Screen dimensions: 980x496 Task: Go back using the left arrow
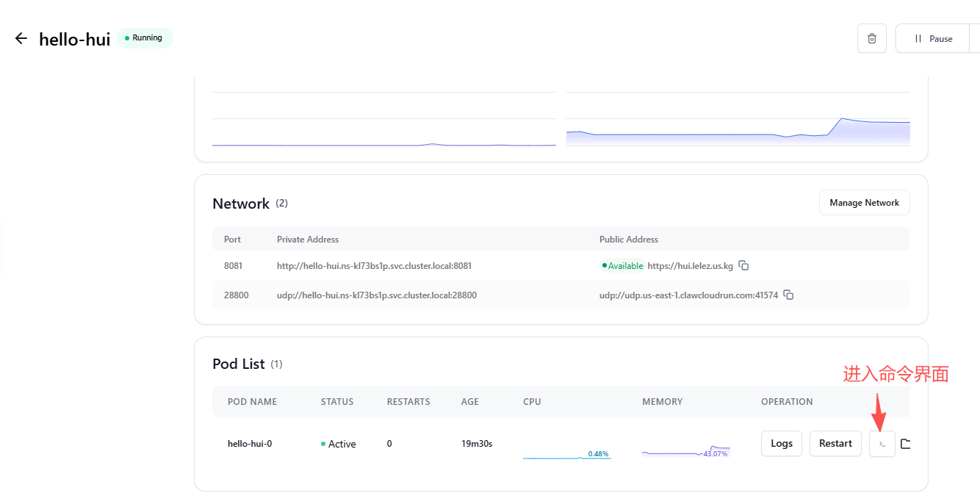click(21, 38)
